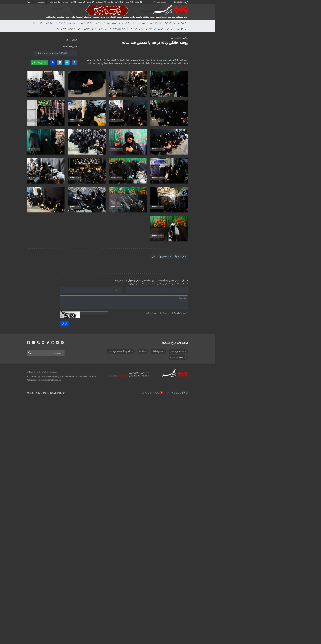Screen dimensions: 321x644
Task: Click the امام حسین(ع) tag link
Action: coord(165,256)
